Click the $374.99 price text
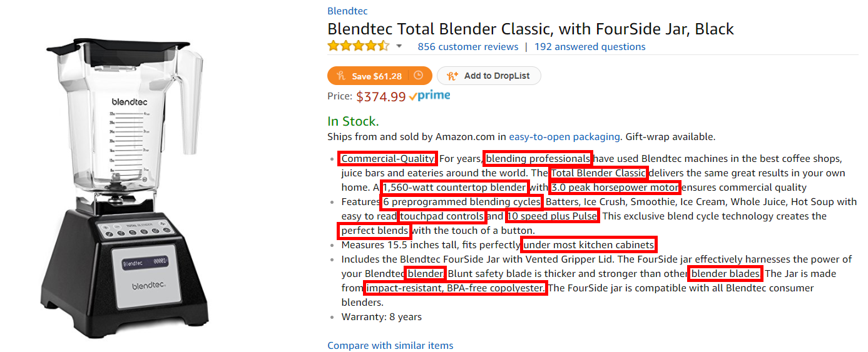868x352 pixels. (x=381, y=96)
